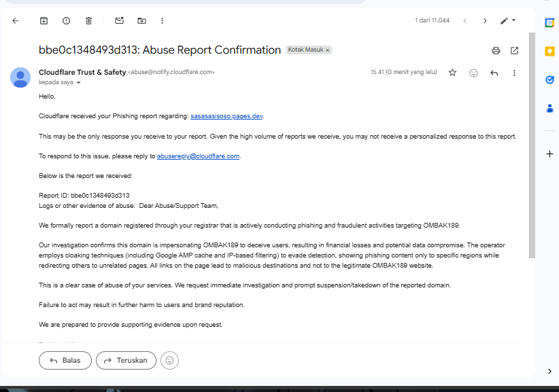Click the Teruskan forward button
The width and height of the screenshot is (559, 392).
pos(126,360)
